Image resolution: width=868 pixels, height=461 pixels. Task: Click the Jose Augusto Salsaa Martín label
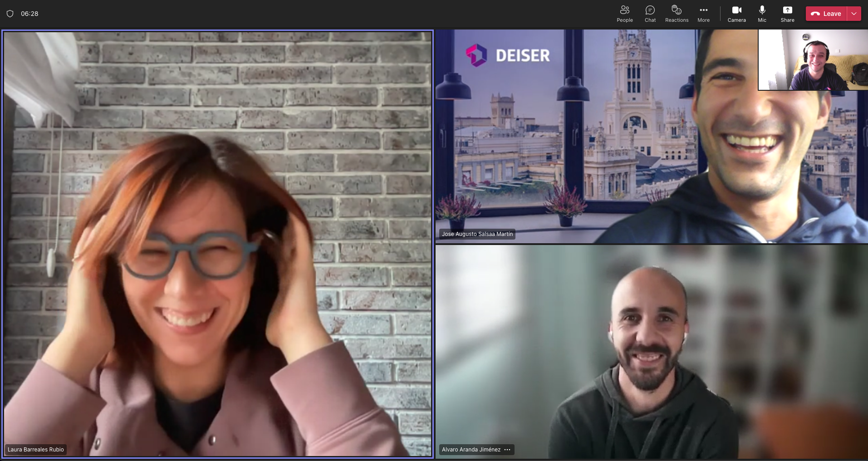(477, 234)
